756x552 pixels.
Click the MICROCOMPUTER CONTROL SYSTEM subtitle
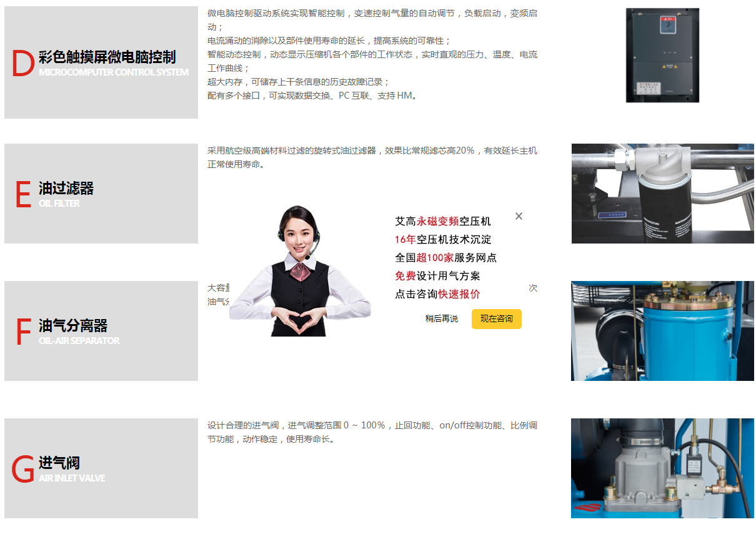click(113, 72)
